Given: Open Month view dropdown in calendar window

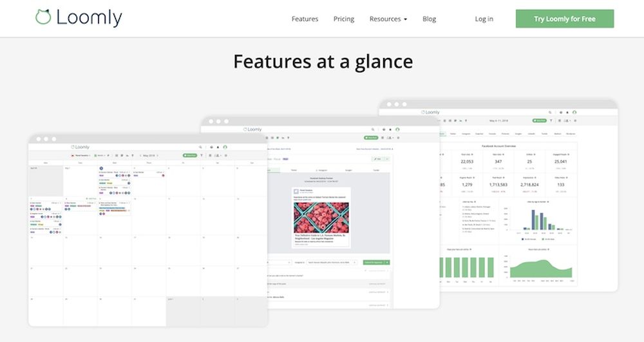Looking at the screenshot, I should (99, 156).
